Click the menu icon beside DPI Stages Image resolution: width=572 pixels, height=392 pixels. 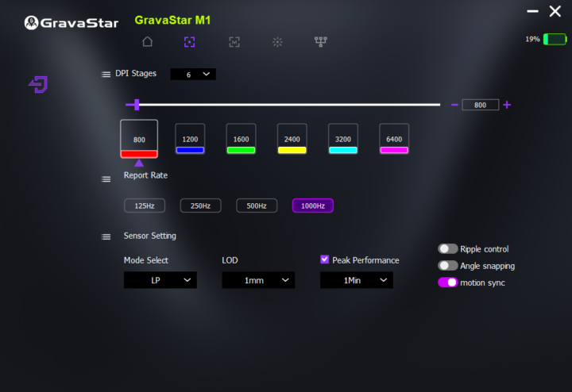pyautogui.click(x=106, y=75)
